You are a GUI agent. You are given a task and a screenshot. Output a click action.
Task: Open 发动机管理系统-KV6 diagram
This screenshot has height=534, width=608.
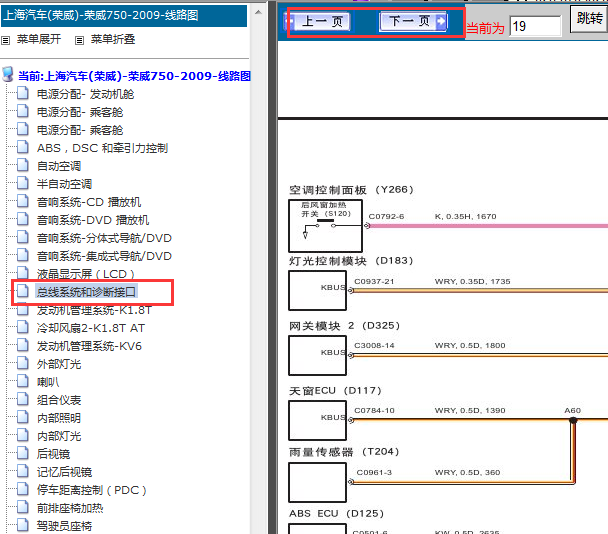89,346
